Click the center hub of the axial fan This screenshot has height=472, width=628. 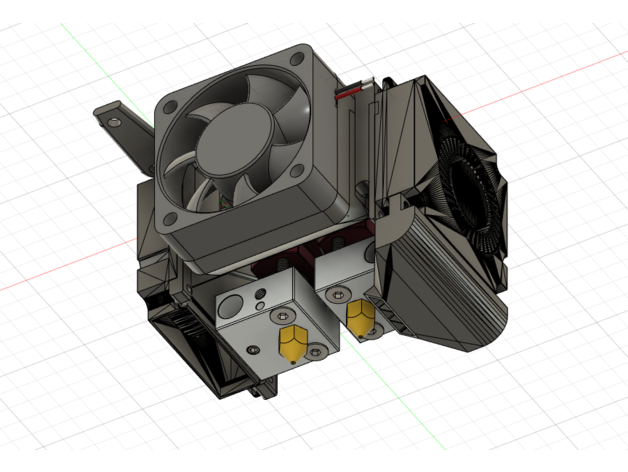pyautogui.click(x=235, y=143)
